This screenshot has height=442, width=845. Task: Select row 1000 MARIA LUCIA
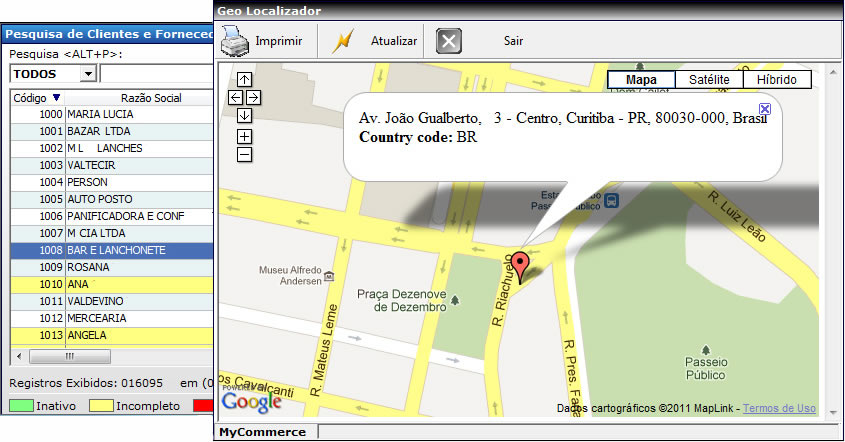112,114
